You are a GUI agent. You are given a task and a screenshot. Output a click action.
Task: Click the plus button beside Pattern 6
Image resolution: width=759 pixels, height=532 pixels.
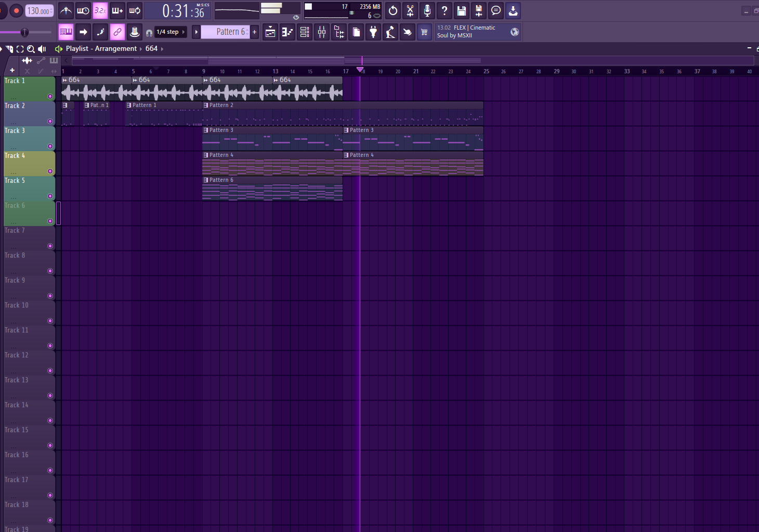[255, 32]
